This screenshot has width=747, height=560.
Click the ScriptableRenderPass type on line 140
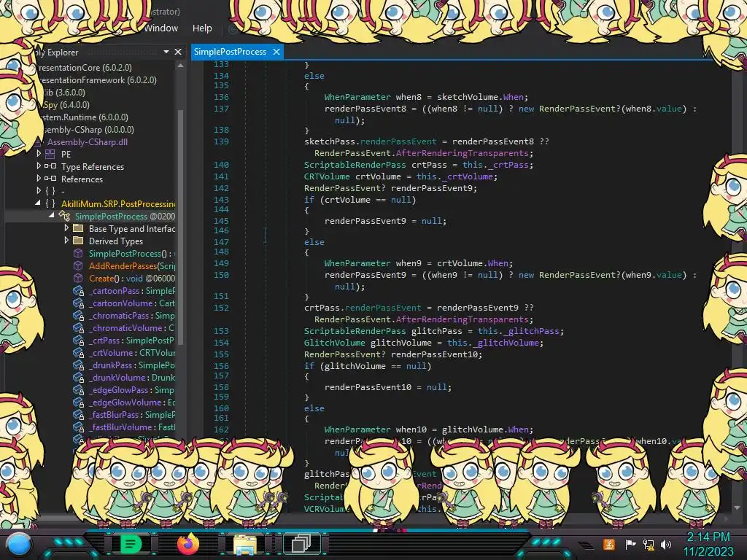[x=355, y=165]
